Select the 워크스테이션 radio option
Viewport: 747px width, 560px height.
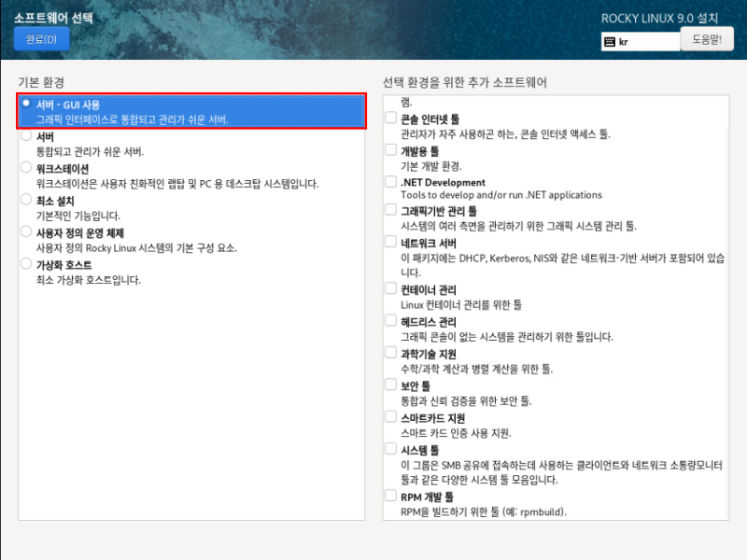coord(26,168)
